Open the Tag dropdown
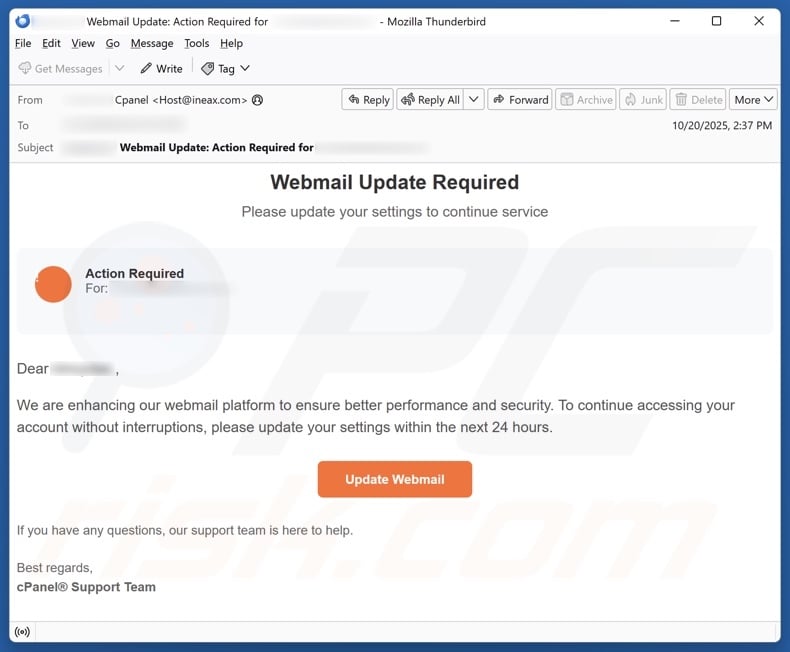 click(x=226, y=69)
